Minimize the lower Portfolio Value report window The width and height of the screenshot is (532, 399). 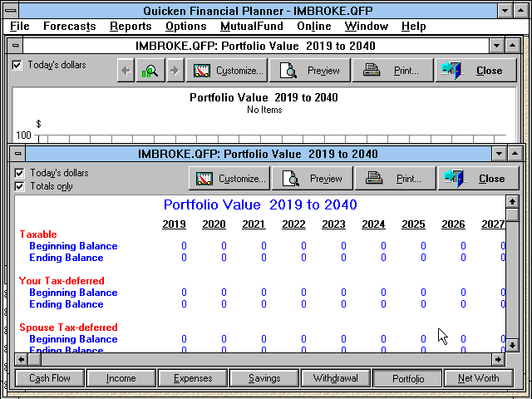point(499,154)
